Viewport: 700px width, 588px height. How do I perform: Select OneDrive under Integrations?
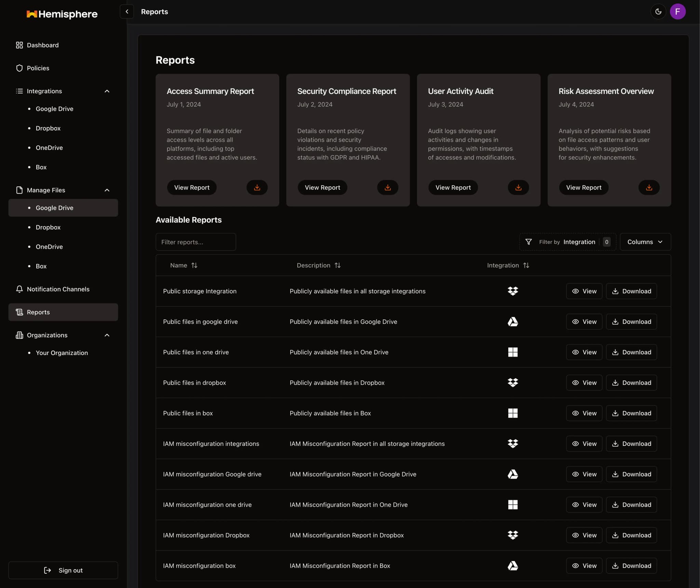point(63,148)
